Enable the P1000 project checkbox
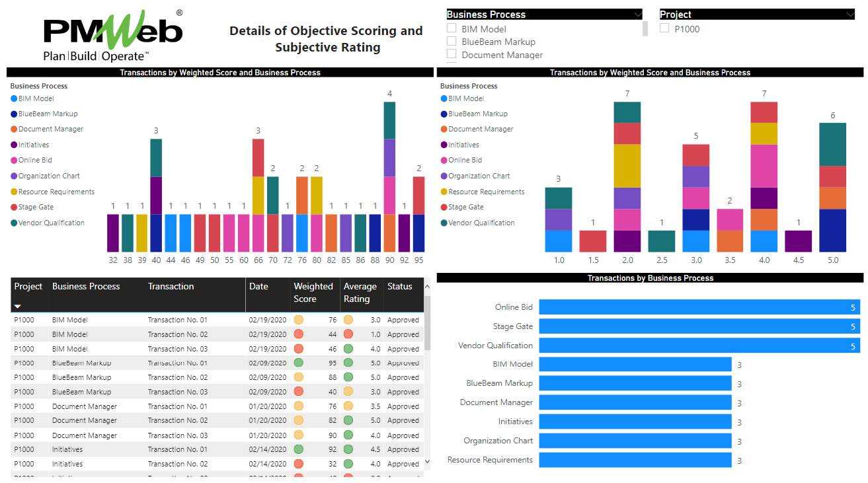The height and width of the screenshot is (483, 868). (x=664, y=28)
